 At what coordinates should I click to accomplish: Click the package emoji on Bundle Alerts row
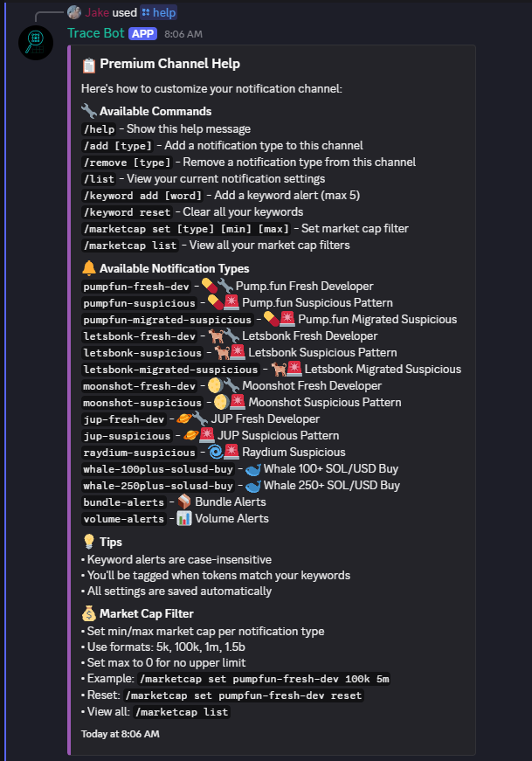(x=184, y=502)
